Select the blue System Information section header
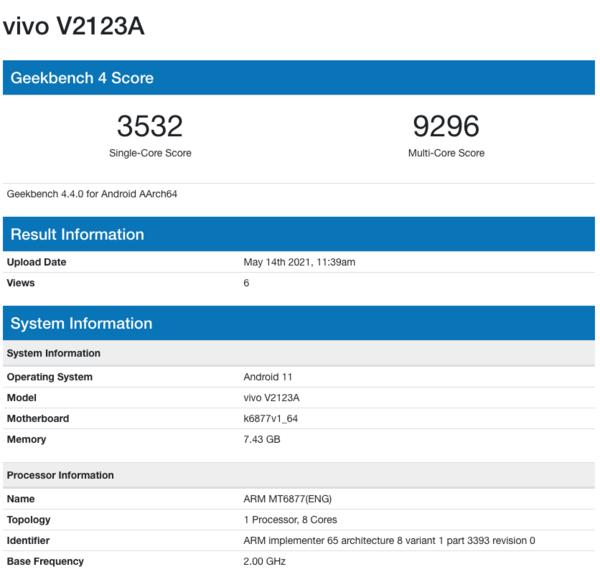Image resolution: width=600 pixels, height=582 pixels. tap(82, 323)
